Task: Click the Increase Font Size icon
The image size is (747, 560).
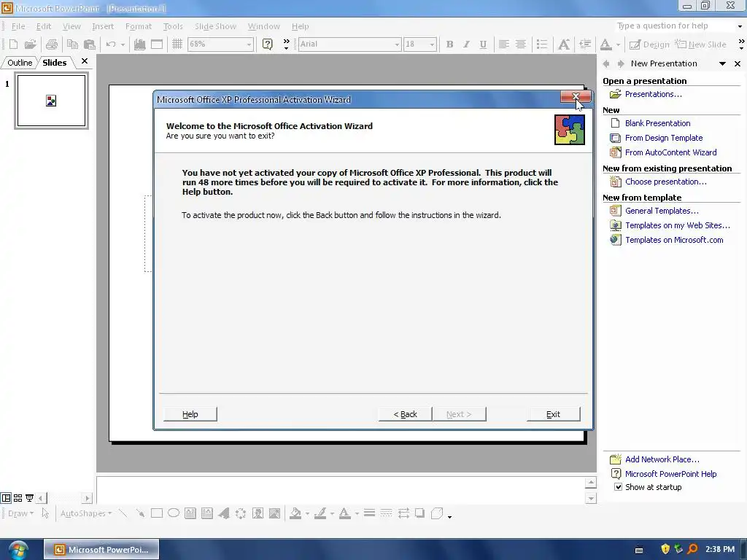Action: click(x=564, y=44)
